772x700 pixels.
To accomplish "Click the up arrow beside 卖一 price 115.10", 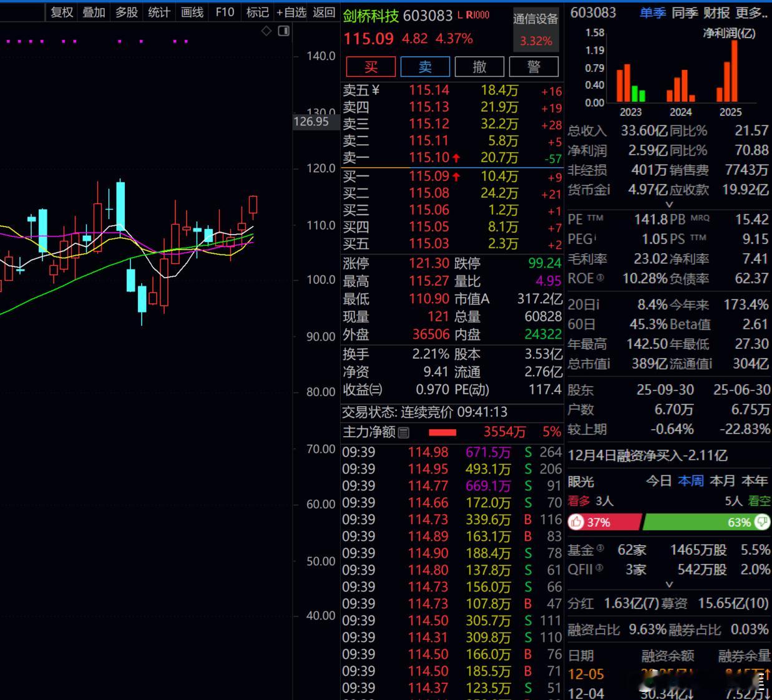I will (456, 158).
